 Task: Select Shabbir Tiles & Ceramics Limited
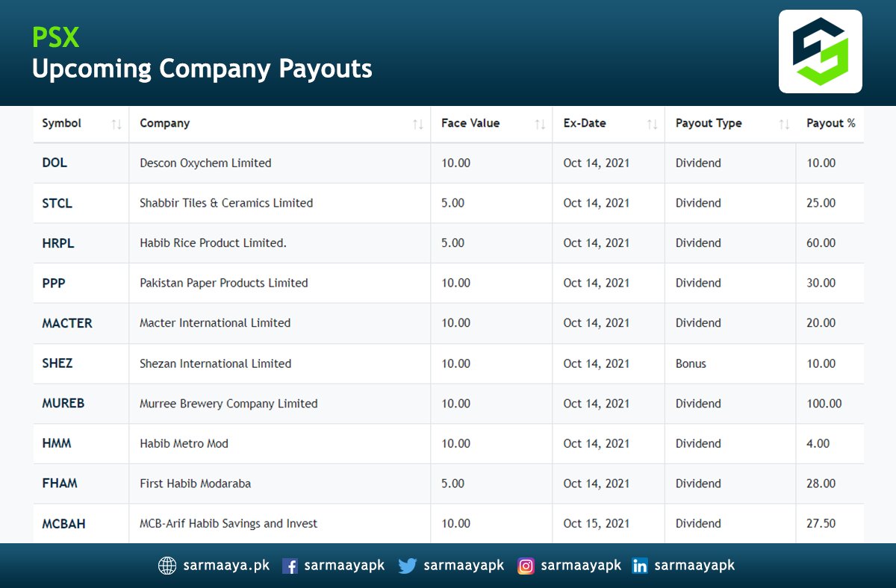pyautogui.click(x=226, y=203)
